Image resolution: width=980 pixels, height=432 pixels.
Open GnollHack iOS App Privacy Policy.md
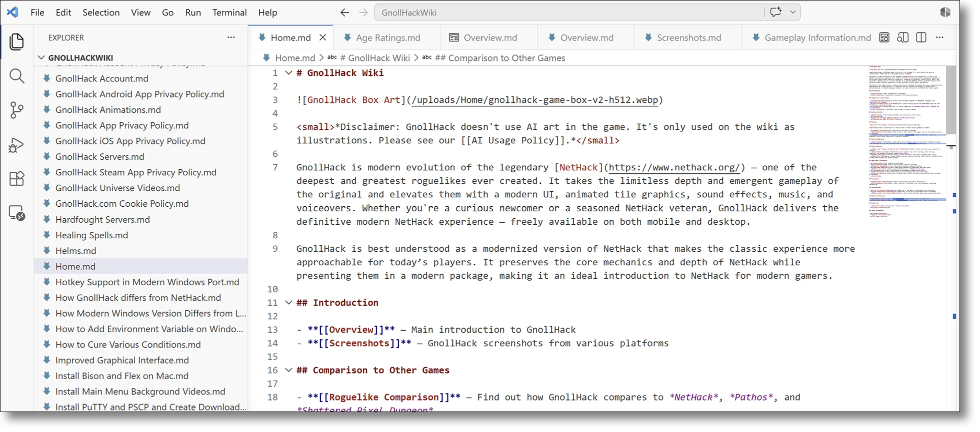(x=130, y=141)
